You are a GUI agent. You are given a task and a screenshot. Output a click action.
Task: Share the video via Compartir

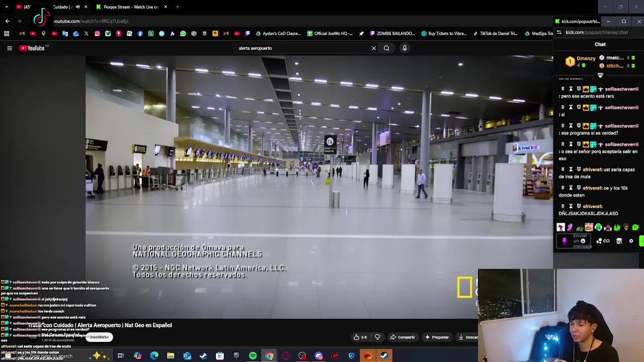pyautogui.click(x=403, y=337)
